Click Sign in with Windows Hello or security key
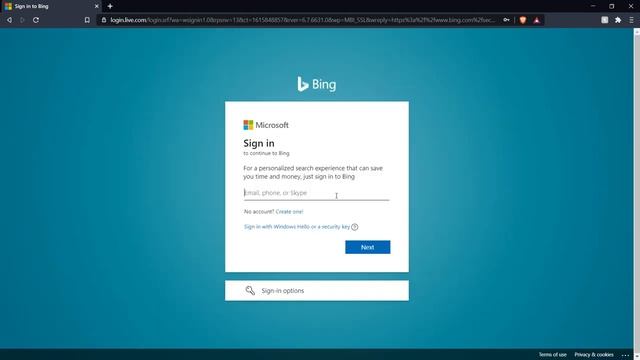This screenshot has width=640, height=360. (x=297, y=227)
